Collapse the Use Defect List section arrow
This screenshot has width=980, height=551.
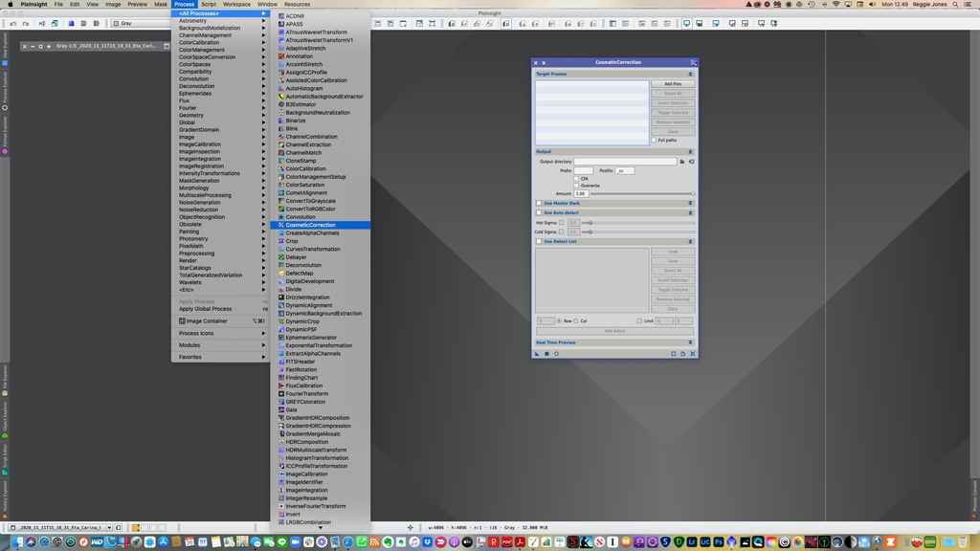pos(691,242)
